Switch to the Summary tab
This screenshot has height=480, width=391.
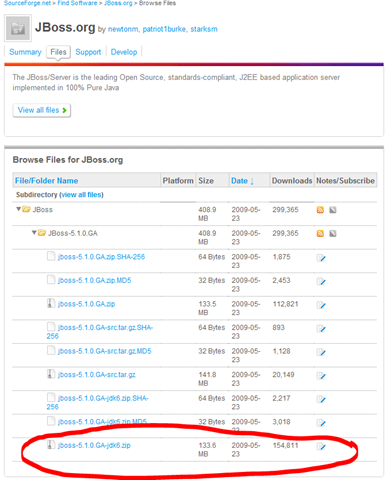tap(25, 52)
